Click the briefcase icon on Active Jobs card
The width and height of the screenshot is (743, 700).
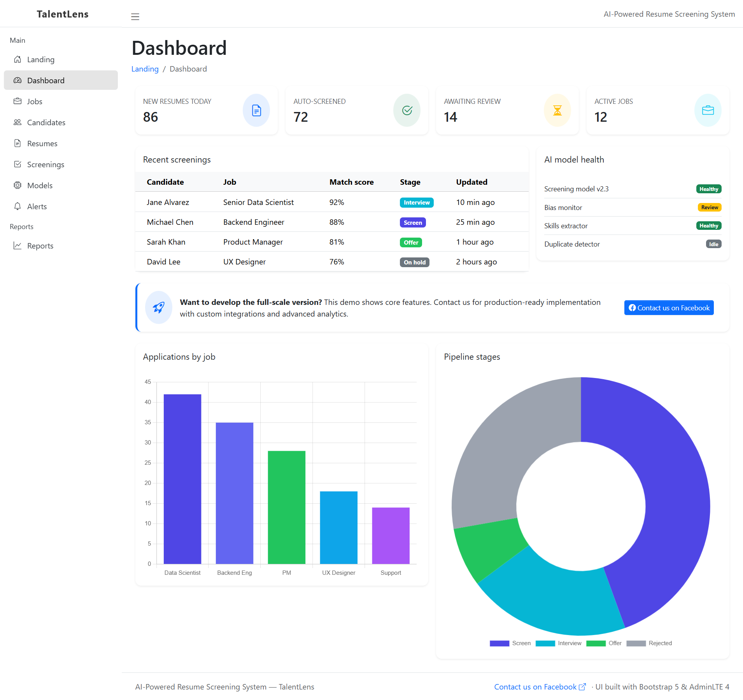(708, 110)
